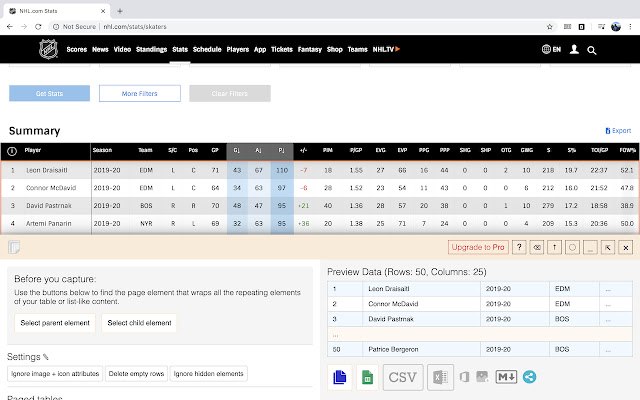This screenshot has height=400, width=640.
Task: Open the Standings menu item
Action: click(151, 49)
